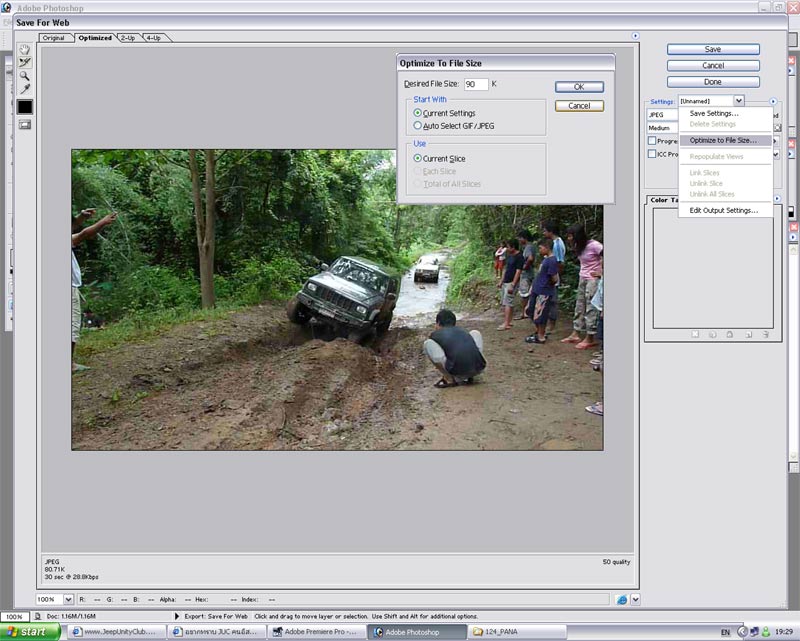Image resolution: width=800 pixels, height=641 pixels.
Task: Select the Hand tool
Action: (25, 48)
